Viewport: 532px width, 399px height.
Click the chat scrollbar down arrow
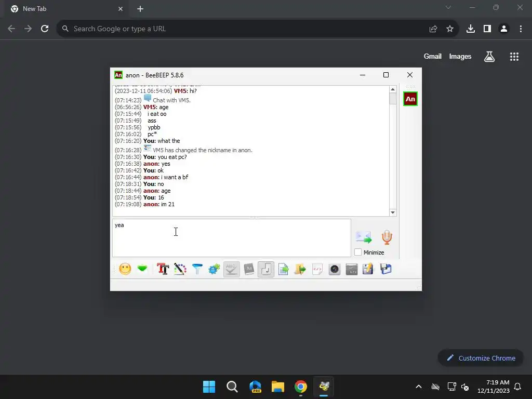click(x=393, y=212)
